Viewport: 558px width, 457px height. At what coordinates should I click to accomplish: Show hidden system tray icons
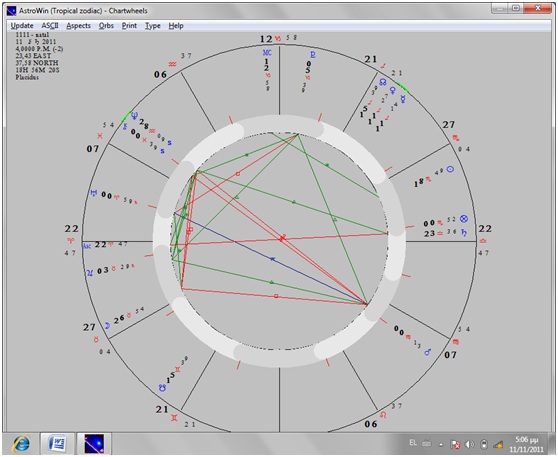(441, 445)
